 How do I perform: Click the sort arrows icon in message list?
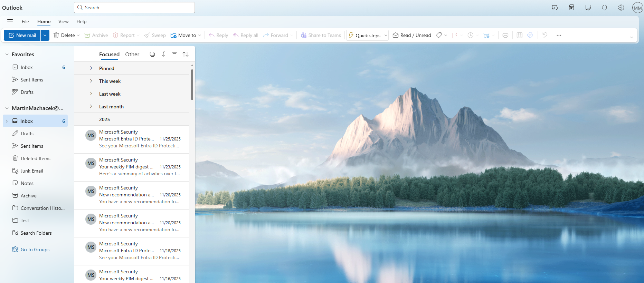pyautogui.click(x=186, y=54)
